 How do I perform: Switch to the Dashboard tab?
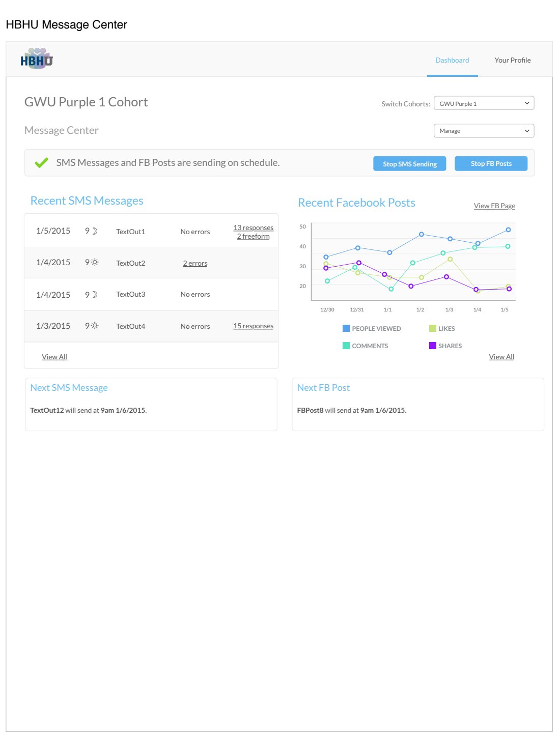[452, 60]
